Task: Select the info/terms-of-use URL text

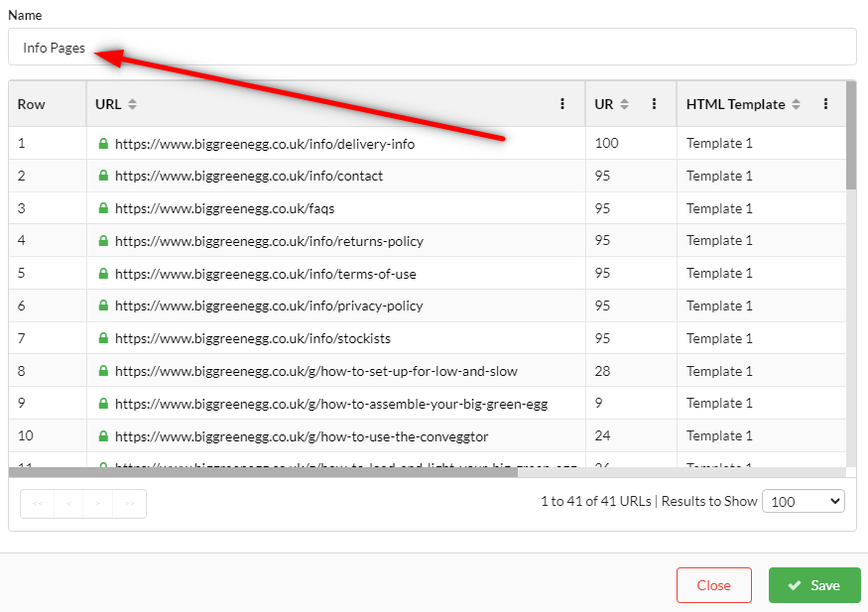Action: (x=266, y=274)
